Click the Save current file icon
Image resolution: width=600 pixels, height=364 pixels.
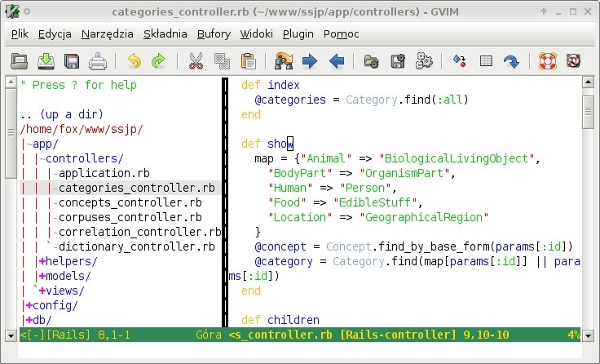pos(46,61)
